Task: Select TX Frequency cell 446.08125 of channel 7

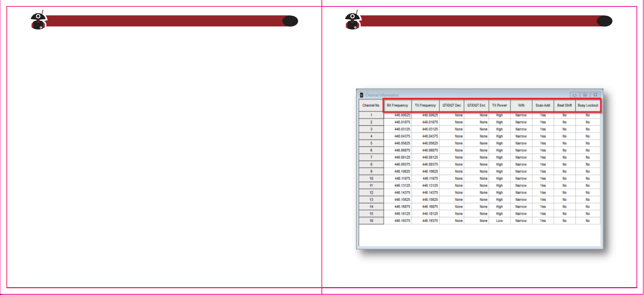Action: [425, 157]
